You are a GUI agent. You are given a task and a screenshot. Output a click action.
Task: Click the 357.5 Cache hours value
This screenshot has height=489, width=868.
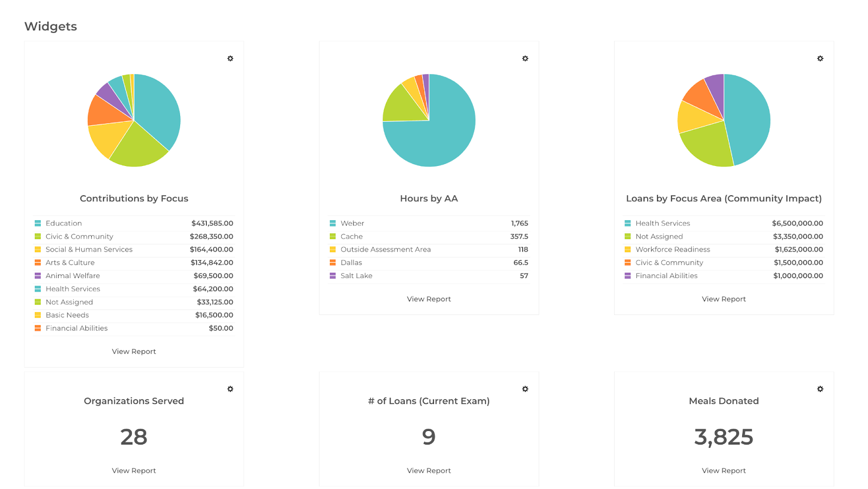tap(519, 236)
